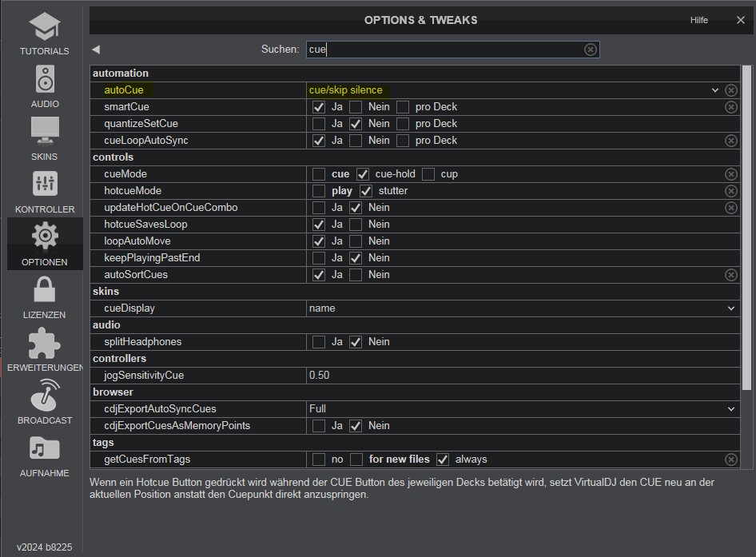Set cueLoopAutoSync to pro Deck
The image size is (756, 557).
click(x=403, y=141)
